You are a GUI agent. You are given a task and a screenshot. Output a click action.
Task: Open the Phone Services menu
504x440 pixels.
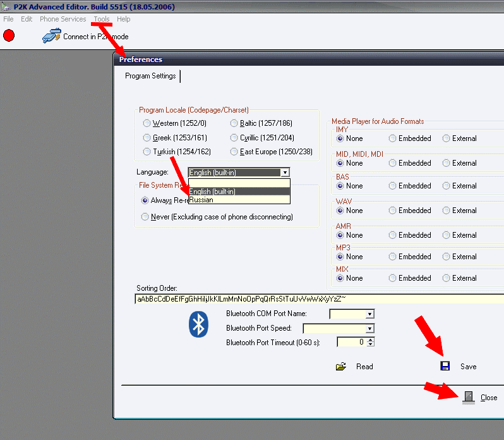[63, 19]
